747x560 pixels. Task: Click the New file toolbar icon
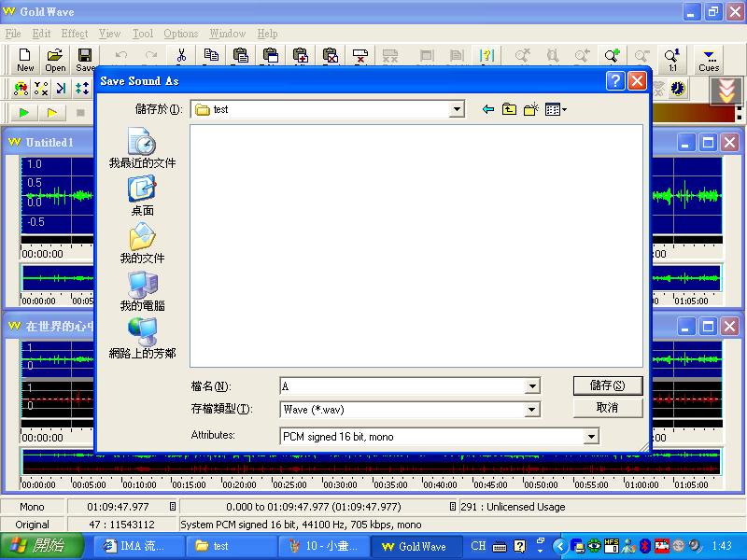25,60
